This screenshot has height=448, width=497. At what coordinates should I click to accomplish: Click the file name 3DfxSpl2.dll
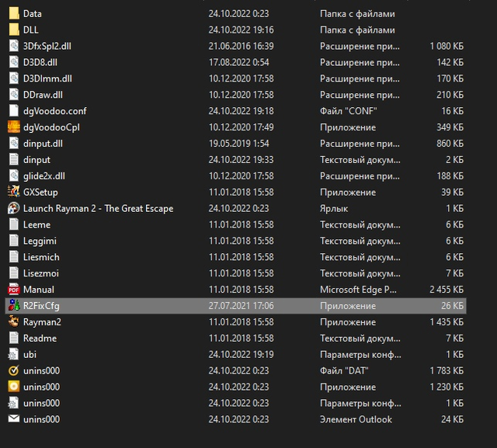[x=47, y=46]
